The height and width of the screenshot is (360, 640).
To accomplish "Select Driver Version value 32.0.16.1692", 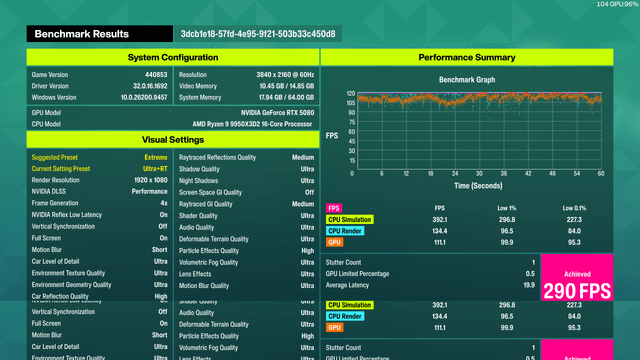I will point(150,86).
